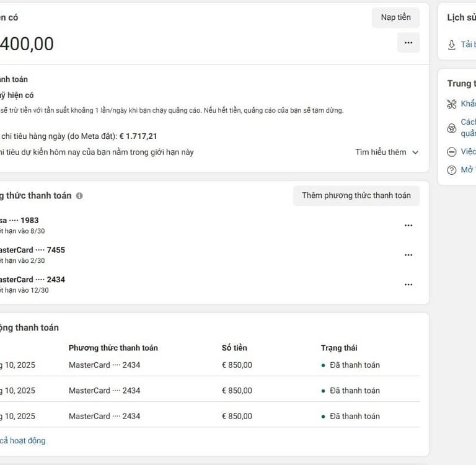
Task: Open the Tải download link
Action: [468, 45]
